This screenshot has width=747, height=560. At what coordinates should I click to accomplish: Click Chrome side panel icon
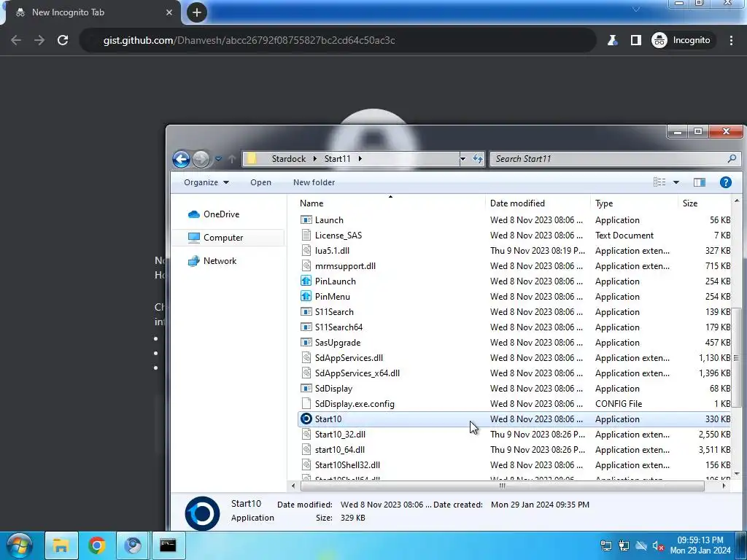636,40
